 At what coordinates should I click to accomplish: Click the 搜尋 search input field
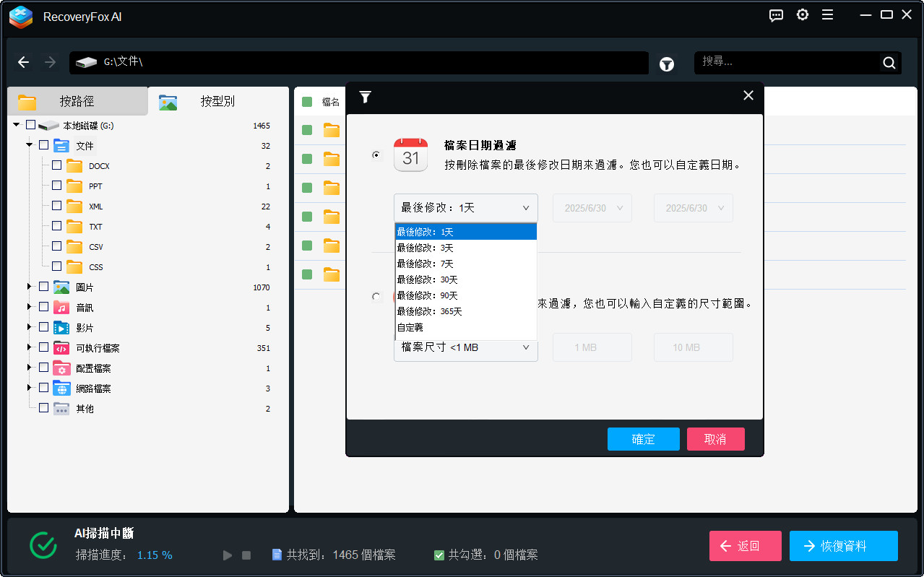click(786, 63)
